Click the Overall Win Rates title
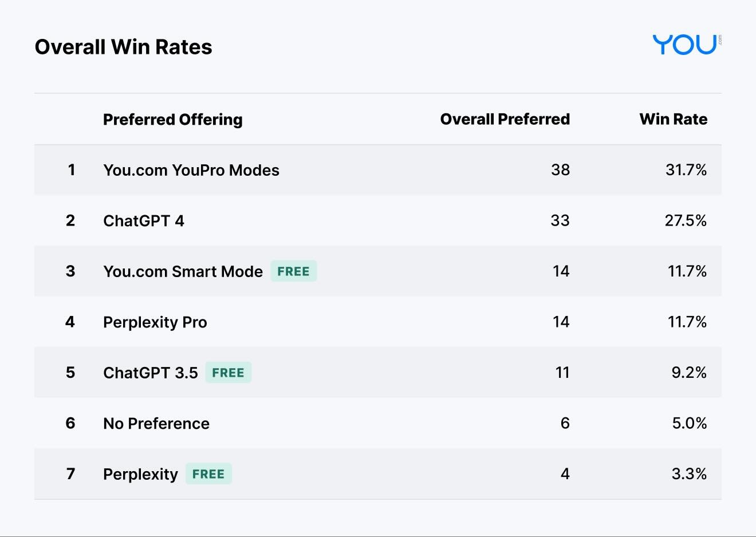The height and width of the screenshot is (537, 756). [123, 47]
